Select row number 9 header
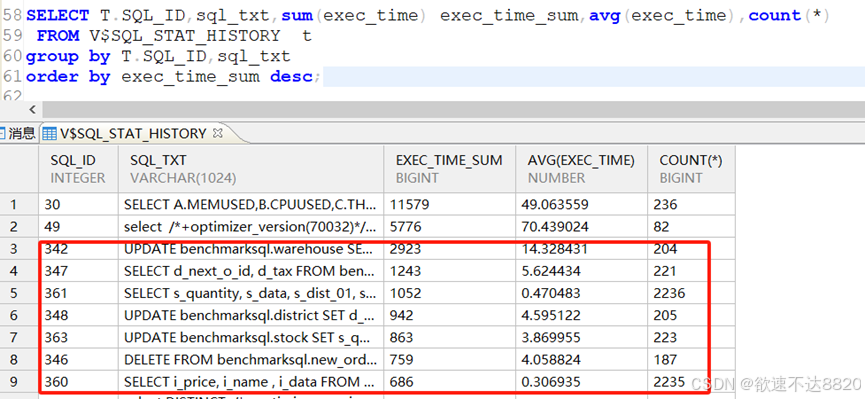865x399 pixels. [19, 381]
